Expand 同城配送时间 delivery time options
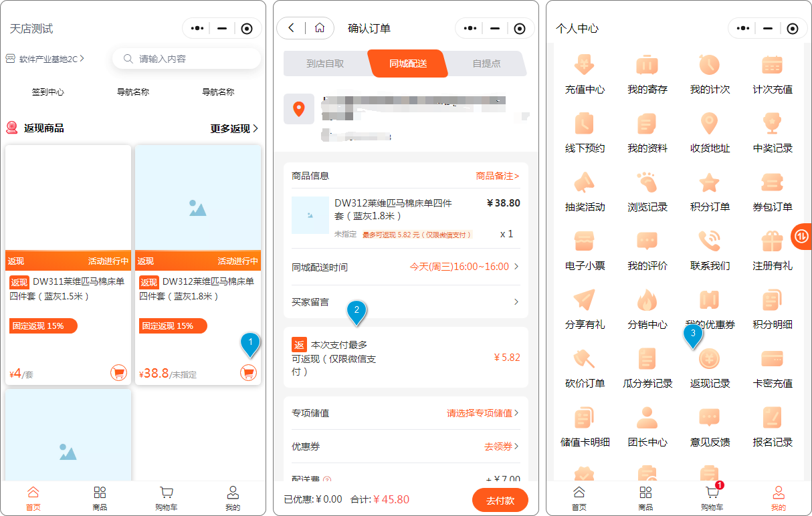Viewport: 812px width, 516px height. coord(515,267)
